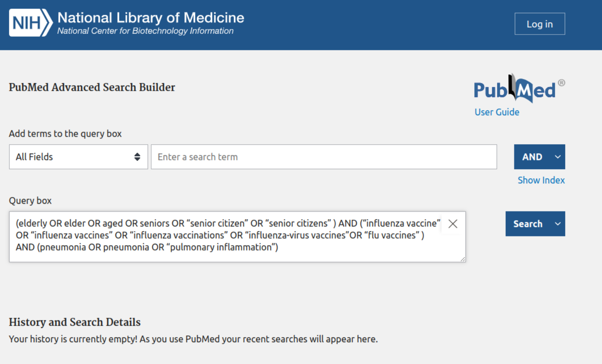This screenshot has width=602, height=364.
Task: Click National Center for Biotechnology Information subtitle
Action: click(145, 31)
